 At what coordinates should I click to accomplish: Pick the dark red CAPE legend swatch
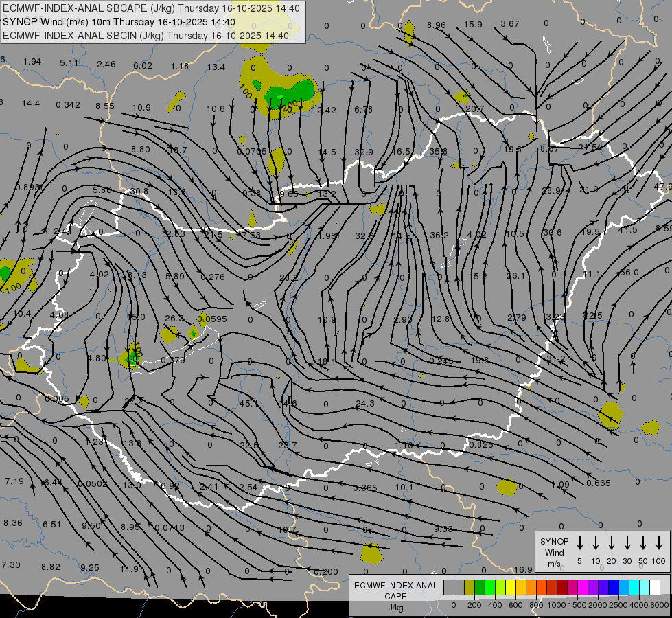pos(562,587)
